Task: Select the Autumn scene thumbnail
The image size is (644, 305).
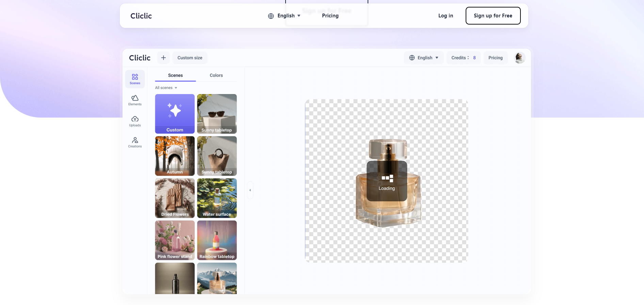Action: tap(175, 156)
